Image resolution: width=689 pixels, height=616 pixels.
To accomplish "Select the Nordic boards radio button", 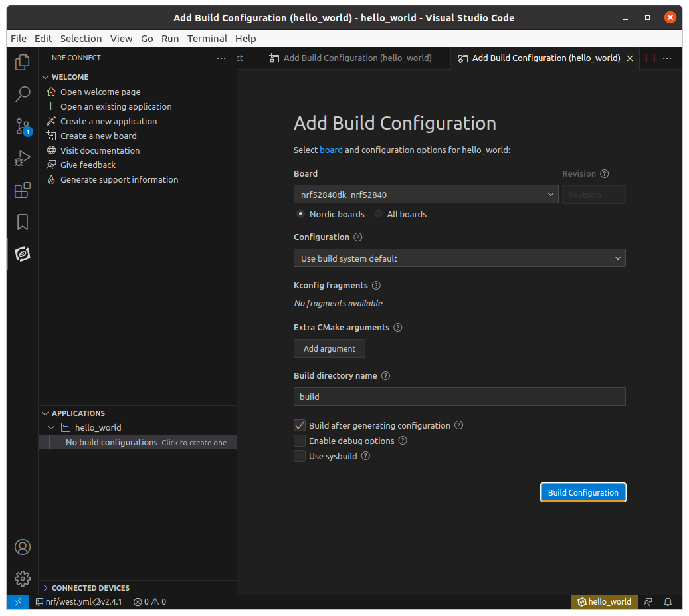I will pyautogui.click(x=300, y=214).
